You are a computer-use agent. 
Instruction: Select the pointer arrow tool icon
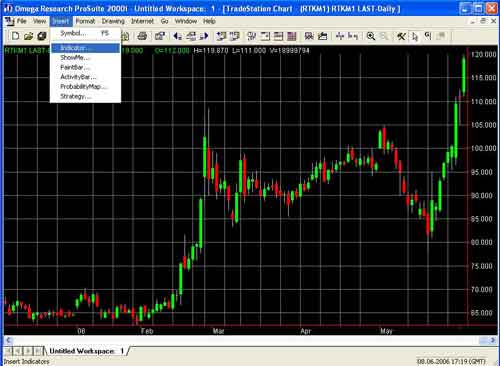pos(415,36)
